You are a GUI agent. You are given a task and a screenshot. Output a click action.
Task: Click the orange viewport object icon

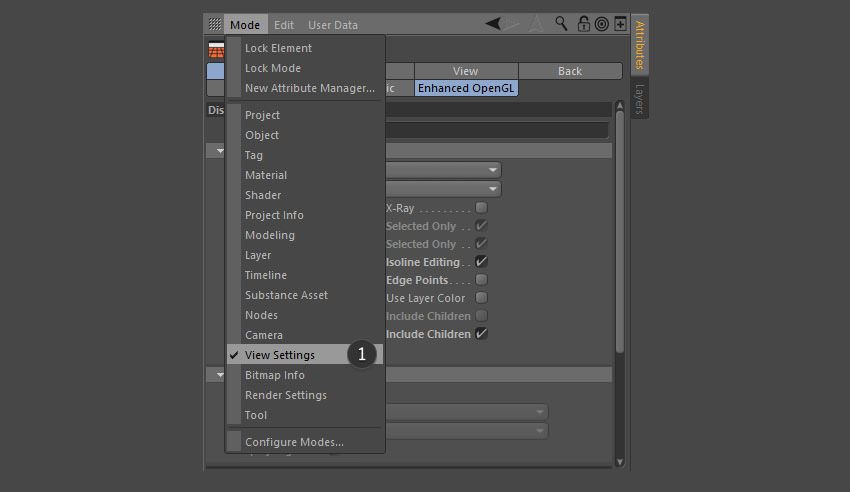(x=216, y=50)
